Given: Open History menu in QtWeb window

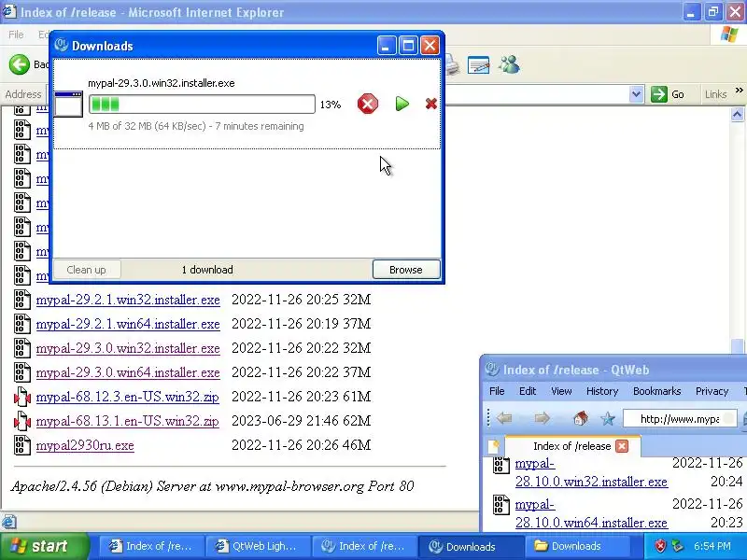Looking at the screenshot, I should tap(602, 391).
